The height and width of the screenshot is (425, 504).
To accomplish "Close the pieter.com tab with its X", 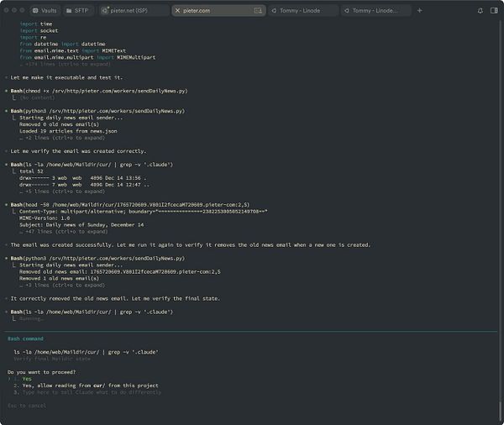I will (x=177, y=11).
